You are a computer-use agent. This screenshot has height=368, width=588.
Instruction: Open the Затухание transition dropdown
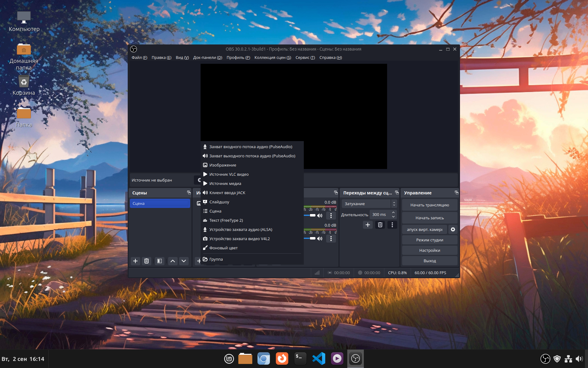click(x=369, y=204)
